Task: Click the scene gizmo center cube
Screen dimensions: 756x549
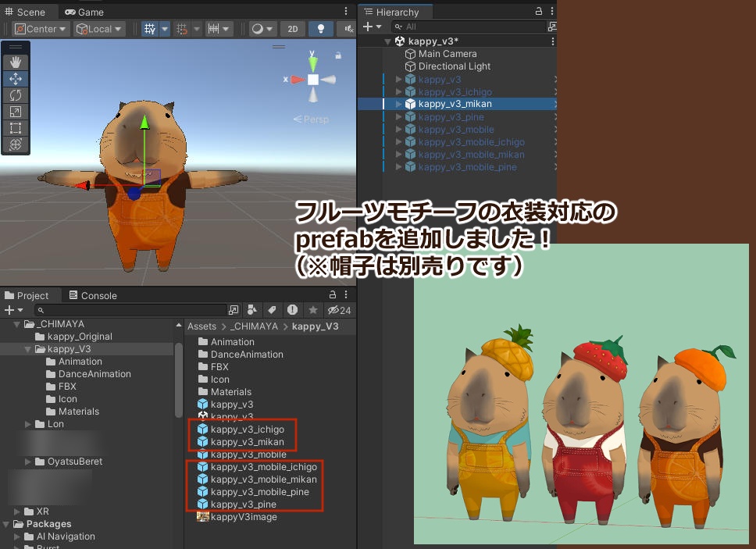Action: pyautogui.click(x=313, y=80)
